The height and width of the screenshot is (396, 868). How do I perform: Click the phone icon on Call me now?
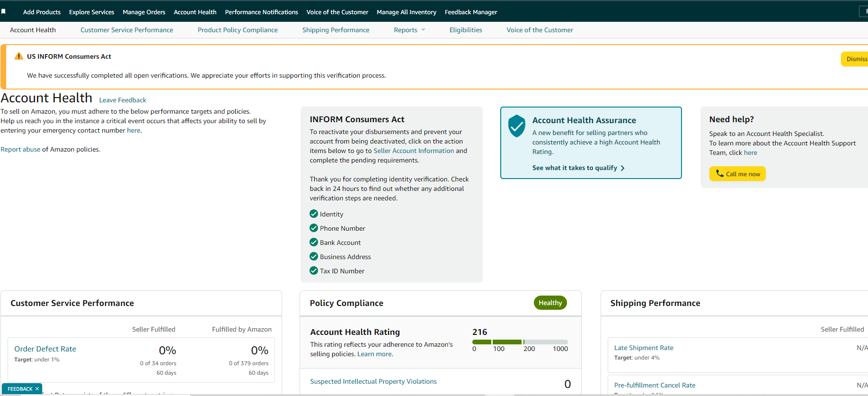pos(719,173)
